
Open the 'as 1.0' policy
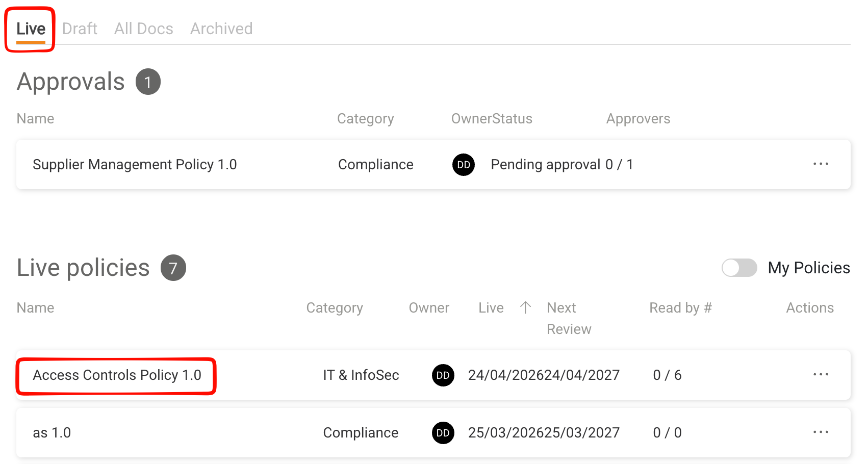point(52,433)
